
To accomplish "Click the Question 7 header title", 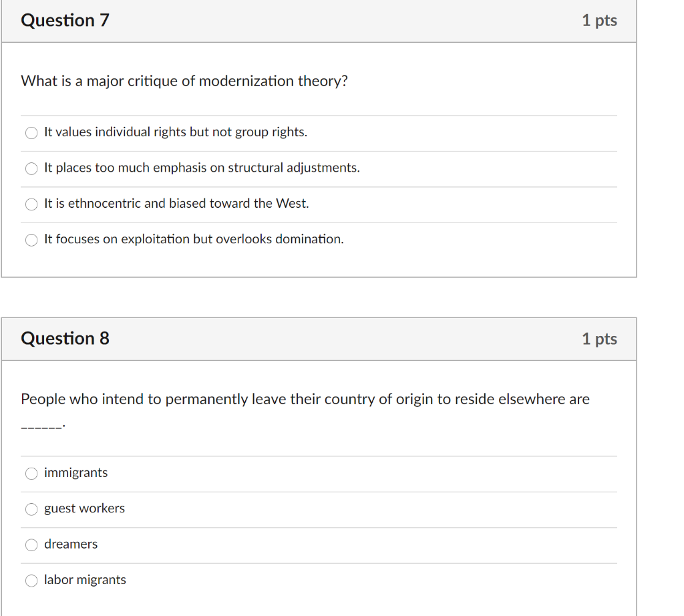I will (65, 21).
